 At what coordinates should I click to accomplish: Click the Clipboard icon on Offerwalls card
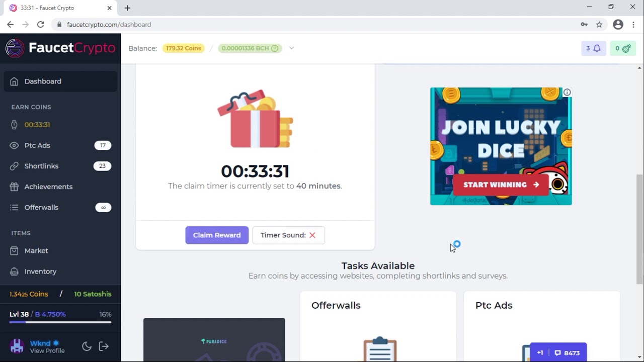(380, 349)
